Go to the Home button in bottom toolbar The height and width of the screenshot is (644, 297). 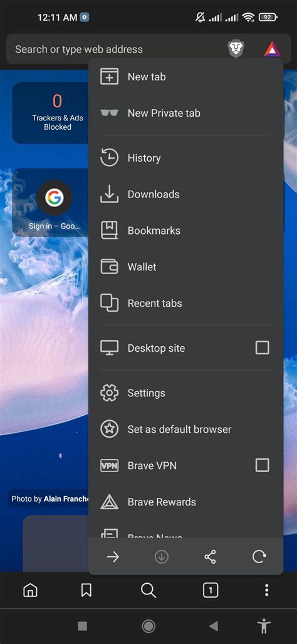pyautogui.click(x=30, y=590)
